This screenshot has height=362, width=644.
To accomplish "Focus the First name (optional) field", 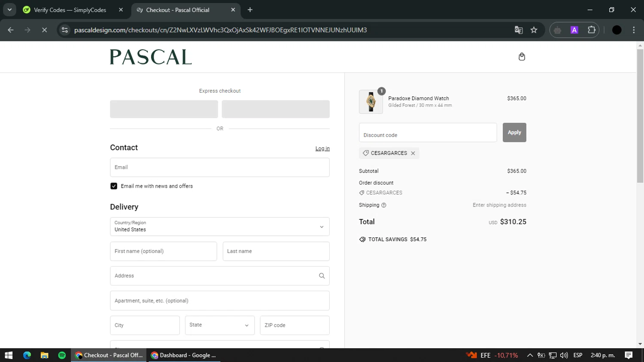I will [163, 251].
